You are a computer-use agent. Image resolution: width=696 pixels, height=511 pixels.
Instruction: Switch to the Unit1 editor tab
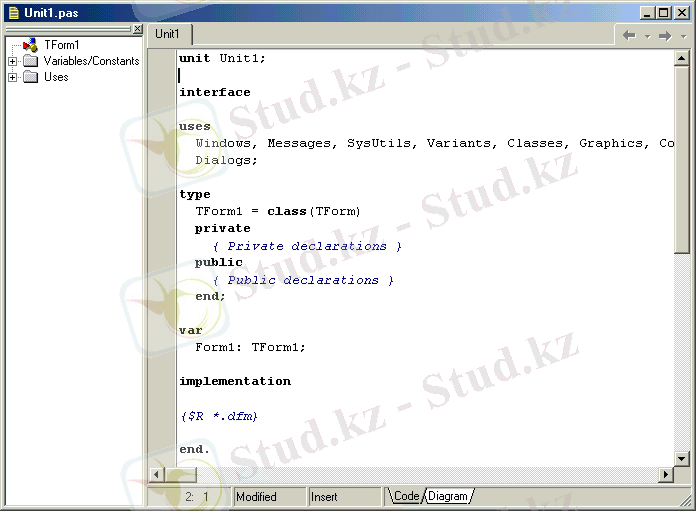(168, 34)
